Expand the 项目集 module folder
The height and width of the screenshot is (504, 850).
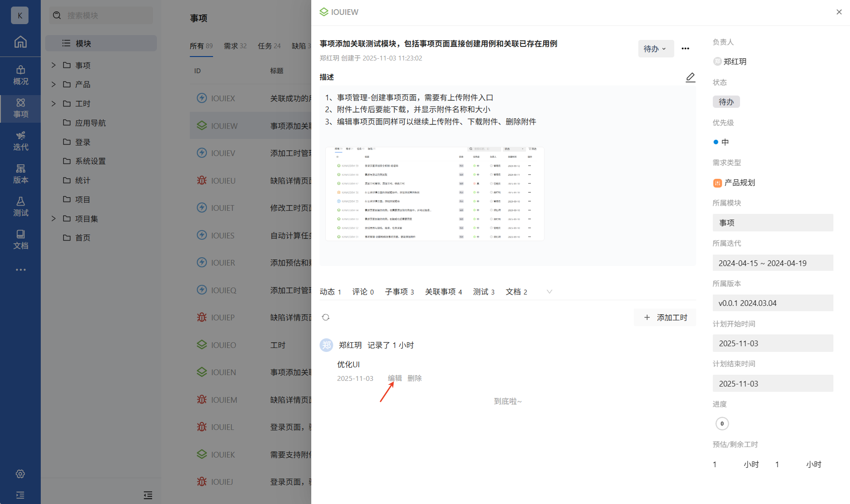pyautogui.click(x=53, y=218)
